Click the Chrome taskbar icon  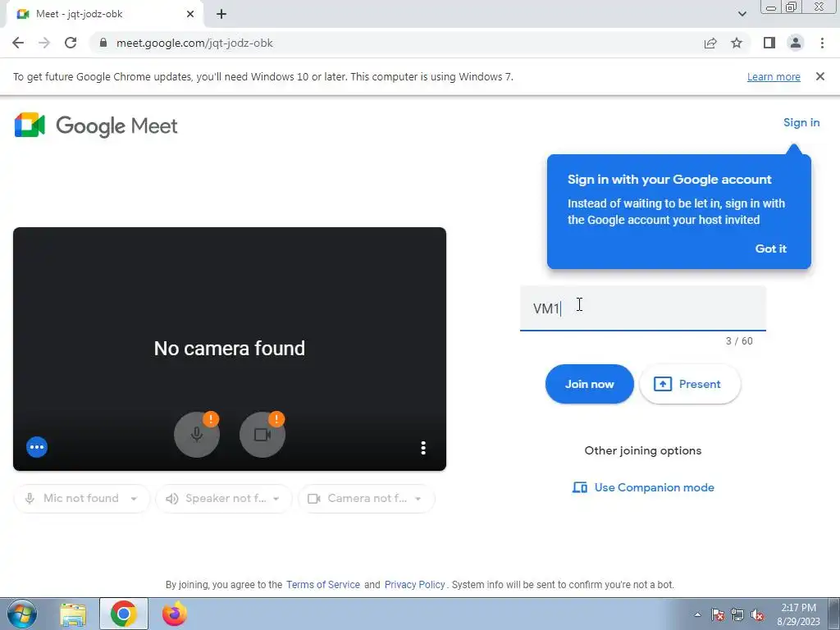124,614
